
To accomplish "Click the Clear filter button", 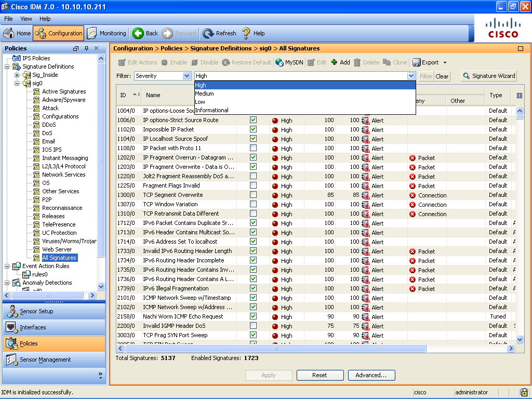I will point(442,76).
